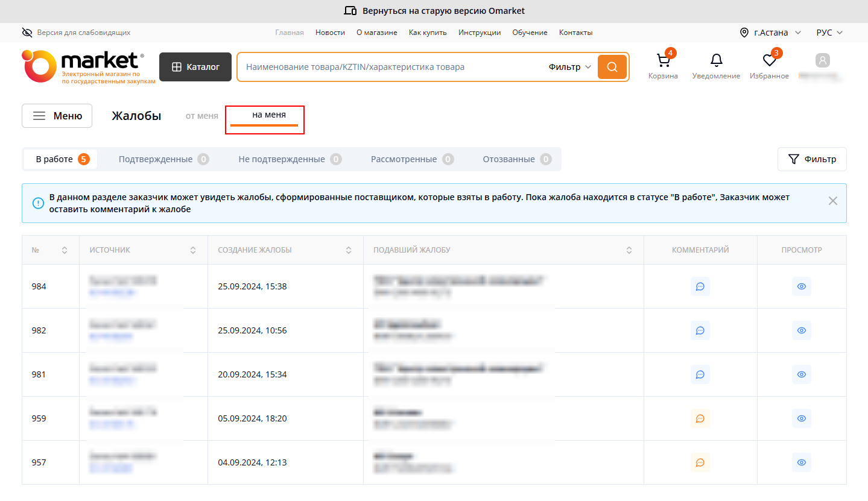Viewport: 868px width, 501px height.
Task: Return to old Omarket version link
Action: (434, 11)
